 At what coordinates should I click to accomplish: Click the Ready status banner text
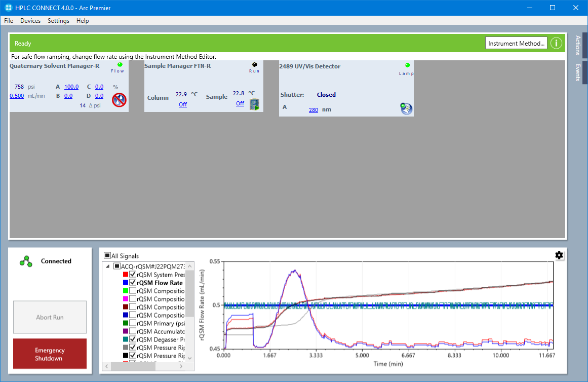pyautogui.click(x=23, y=44)
